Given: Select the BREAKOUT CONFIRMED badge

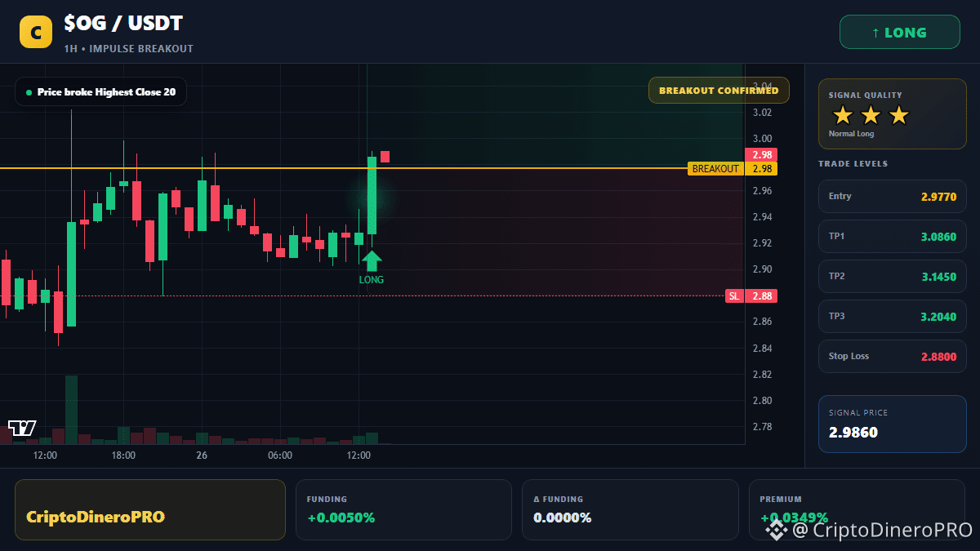Looking at the screenshot, I should (x=719, y=91).
